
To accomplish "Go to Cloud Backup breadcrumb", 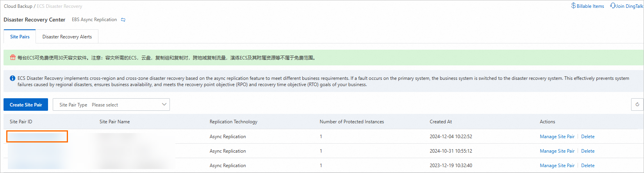I will [x=18, y=6].
